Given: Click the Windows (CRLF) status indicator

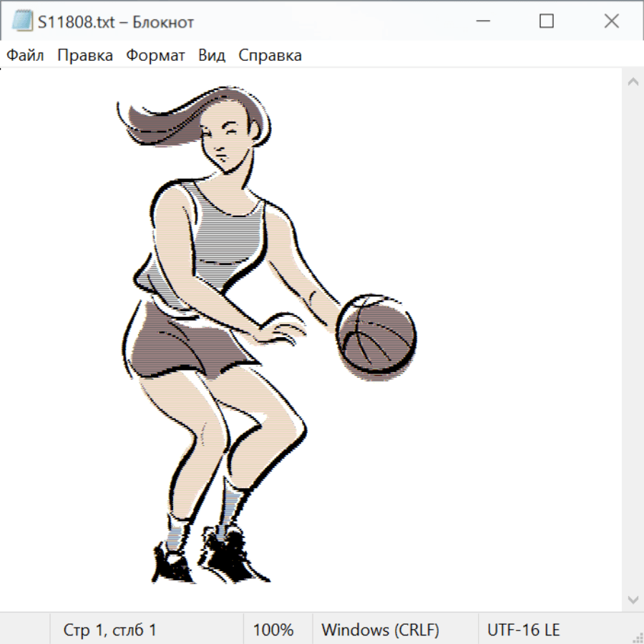Looking at the screenshot, I should [x=380, y=630].
